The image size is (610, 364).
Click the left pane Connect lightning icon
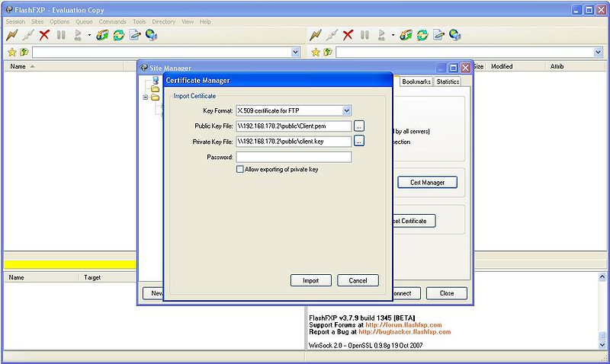(x=11, y=35)
